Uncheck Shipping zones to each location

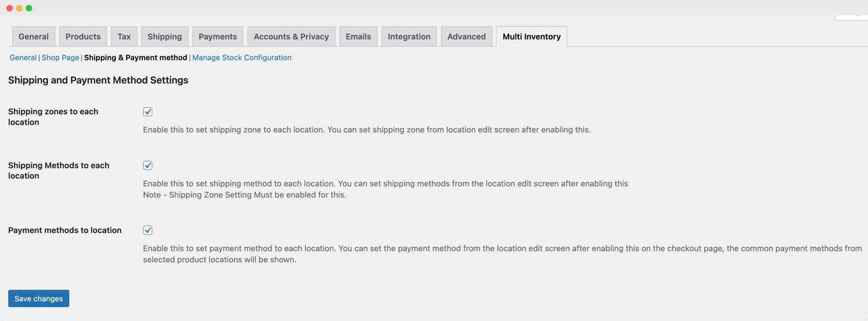(x=148, y=111)
